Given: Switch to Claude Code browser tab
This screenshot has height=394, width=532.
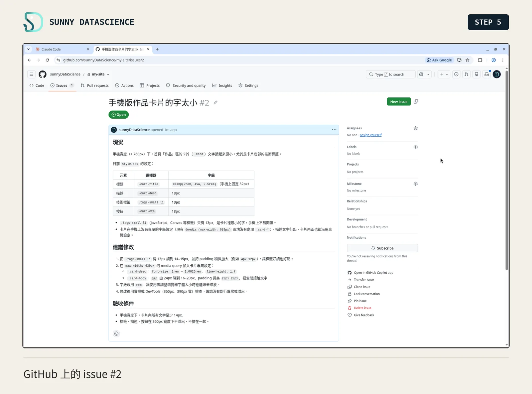Looking at the screenshot, I should point(62,49).
